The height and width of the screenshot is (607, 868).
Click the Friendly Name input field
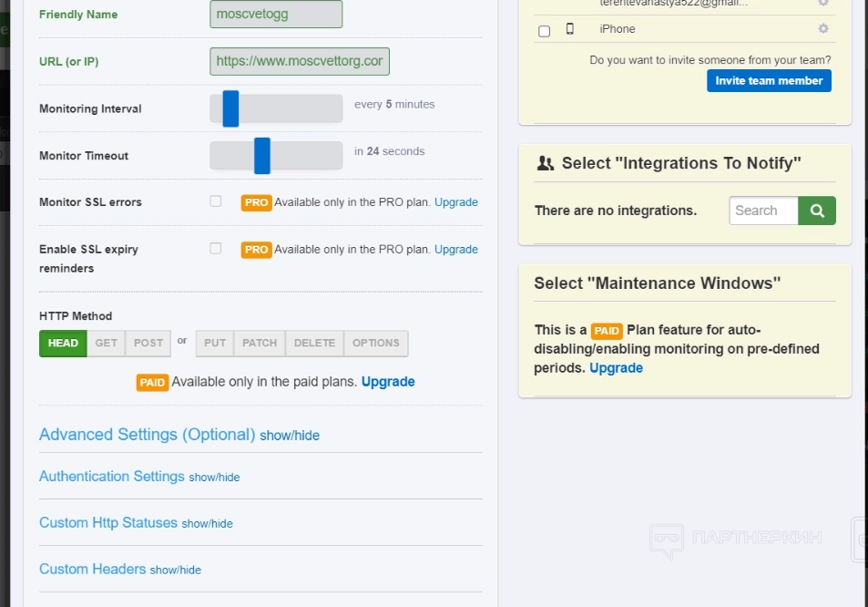[276, 15]
